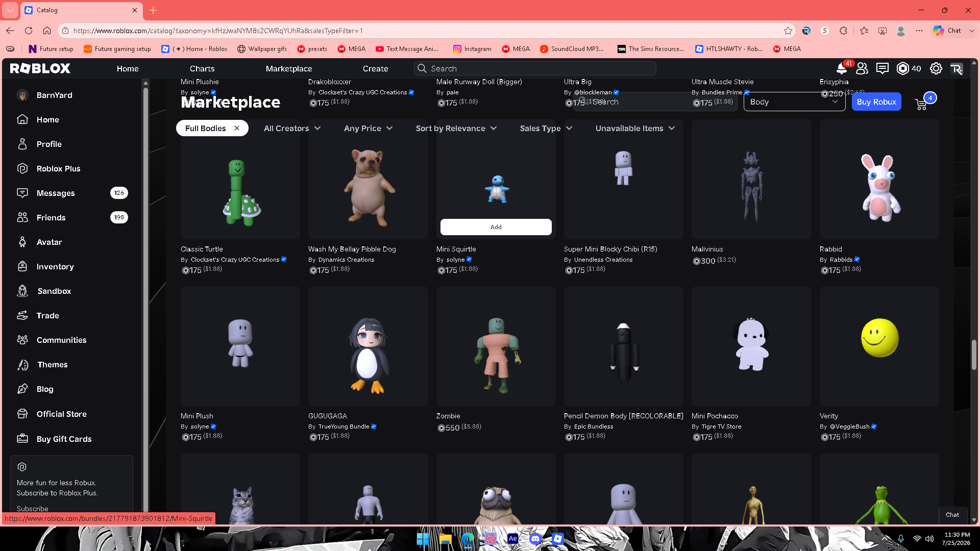Open the chat messages icon in the header
Image resolution: width=980 pixels, height=551 pixels.
click(883, 68)
